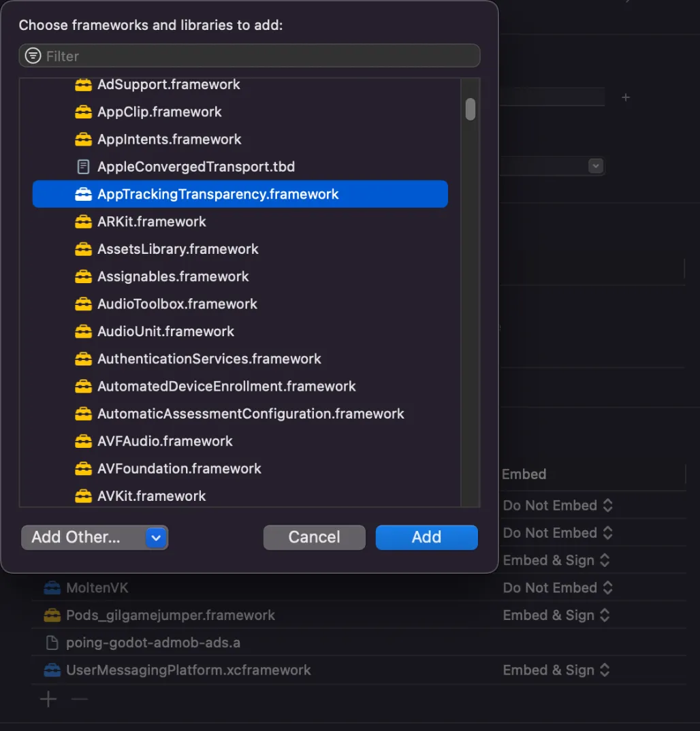Open Embed option for MoltenVK row
700x731 pixels.
click(558, 588)
